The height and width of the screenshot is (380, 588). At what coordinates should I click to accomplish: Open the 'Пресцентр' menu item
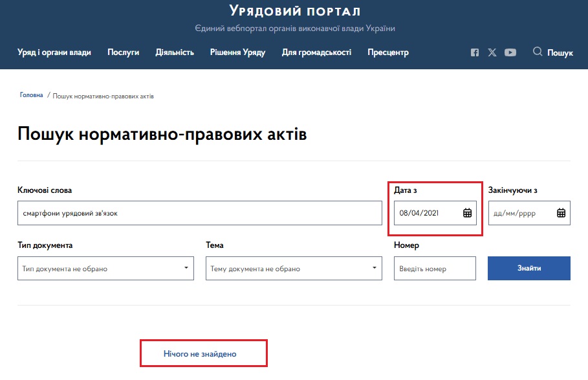[388, 52]
